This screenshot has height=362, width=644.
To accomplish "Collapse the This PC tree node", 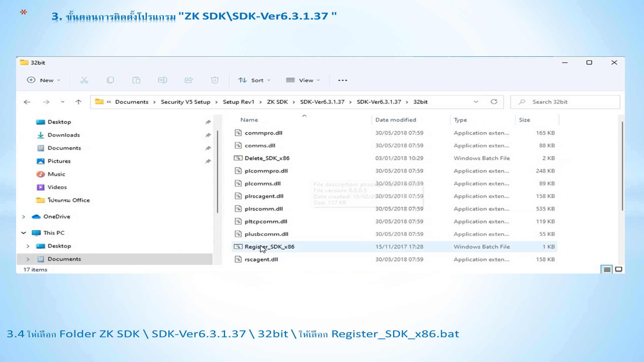I will [x=23, y=233].
